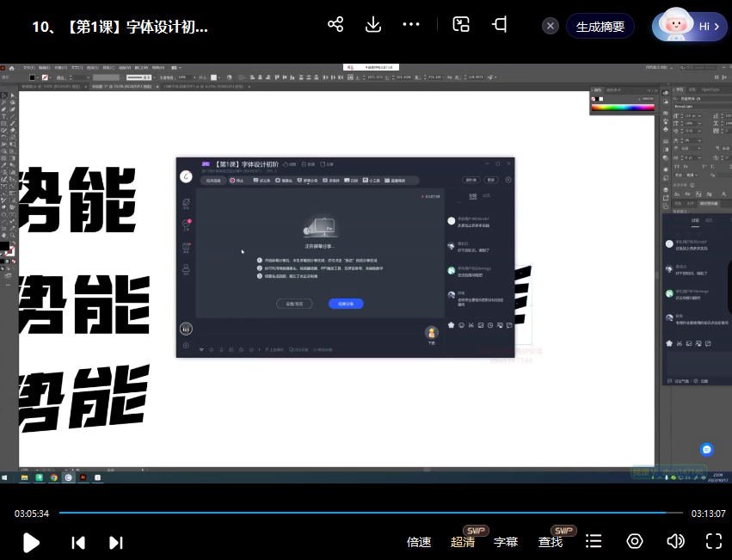Click the circular settings icon in player controls

[x=635, y=542]
